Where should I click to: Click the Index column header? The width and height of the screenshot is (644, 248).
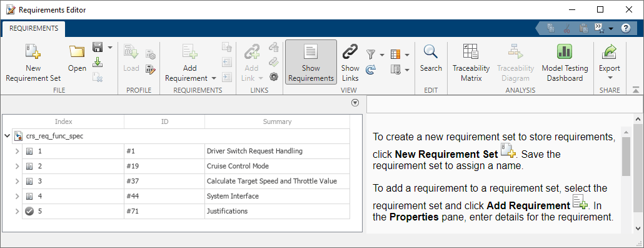64,121
